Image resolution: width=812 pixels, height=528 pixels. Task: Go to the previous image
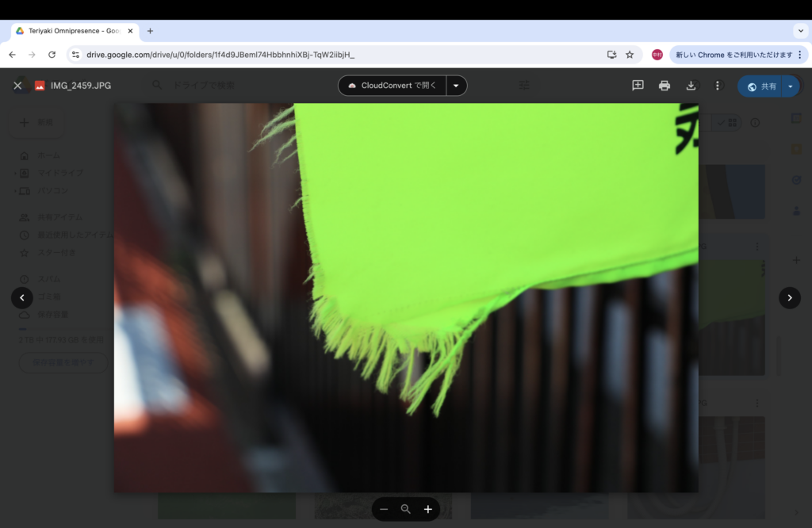click(21, 297)
